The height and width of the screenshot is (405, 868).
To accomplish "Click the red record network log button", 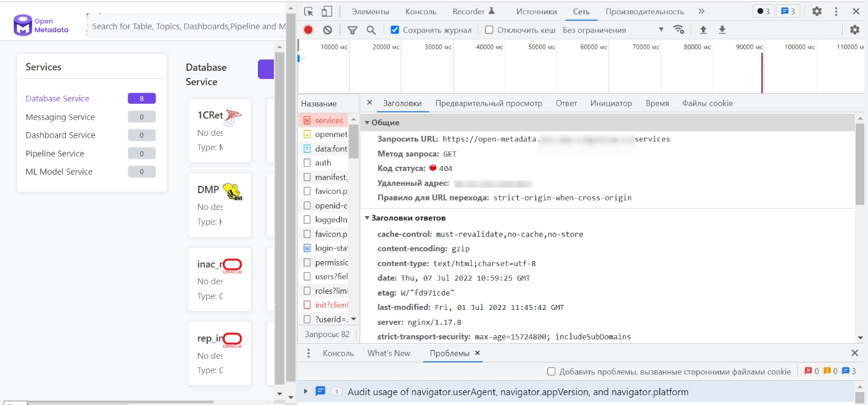I will click(308, 30).
